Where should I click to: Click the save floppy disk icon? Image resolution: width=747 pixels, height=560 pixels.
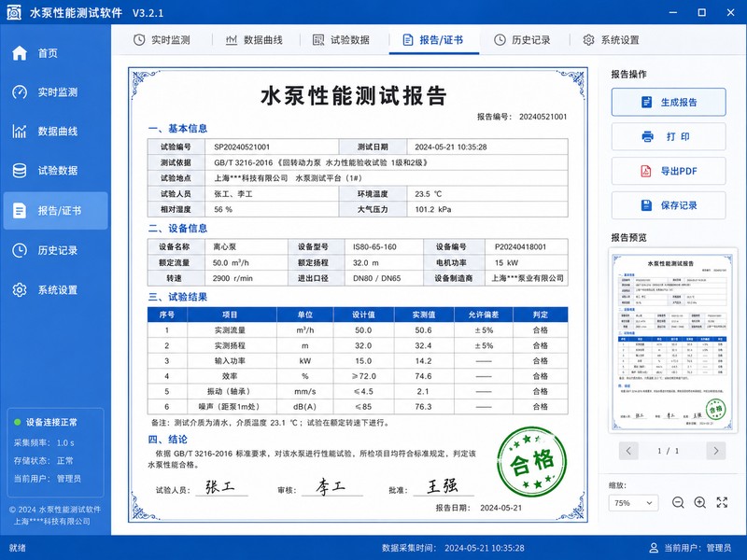coord(646,205)
